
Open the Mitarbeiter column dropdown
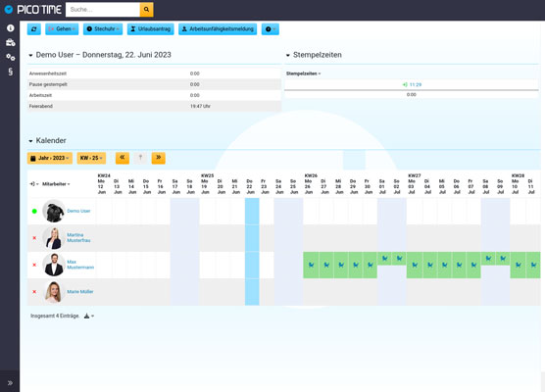(x=56, y=184)
